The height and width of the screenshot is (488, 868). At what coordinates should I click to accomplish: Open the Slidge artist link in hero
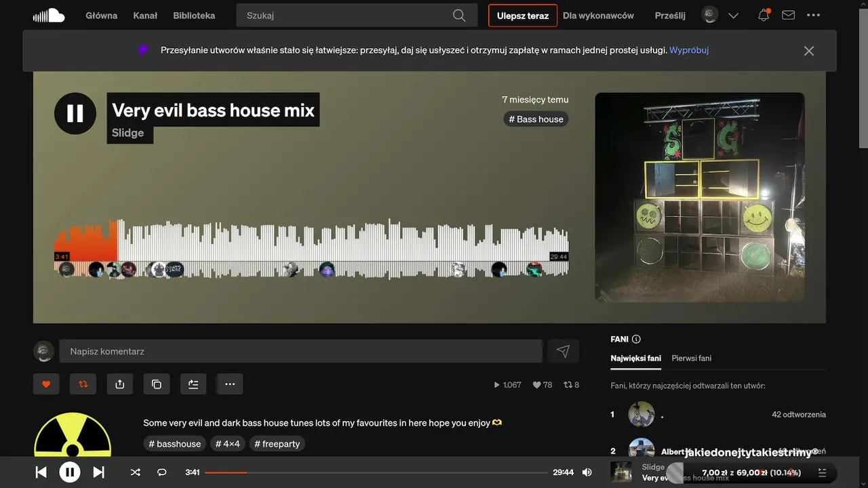point(128,133)
